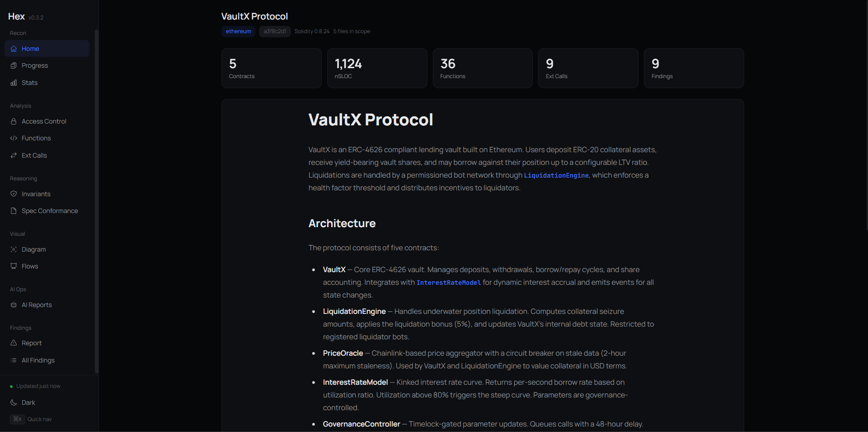Open the 1,124 nSLOC stat card
This screenshot has height=432, width=868.
pos(377,68)
